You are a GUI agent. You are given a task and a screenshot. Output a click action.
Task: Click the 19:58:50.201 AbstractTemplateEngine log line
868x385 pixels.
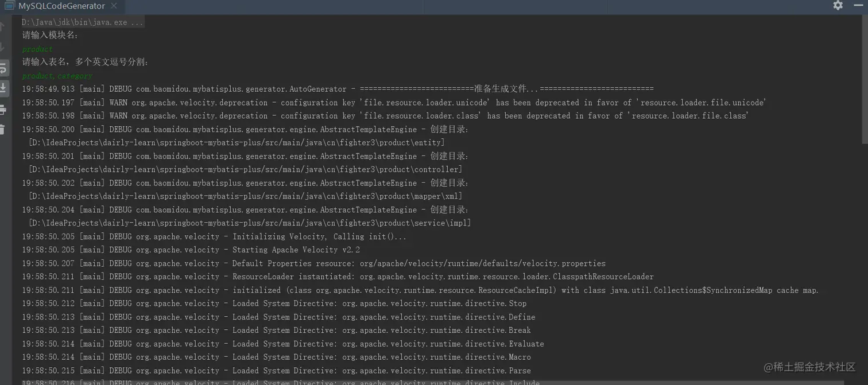[245, 156]
